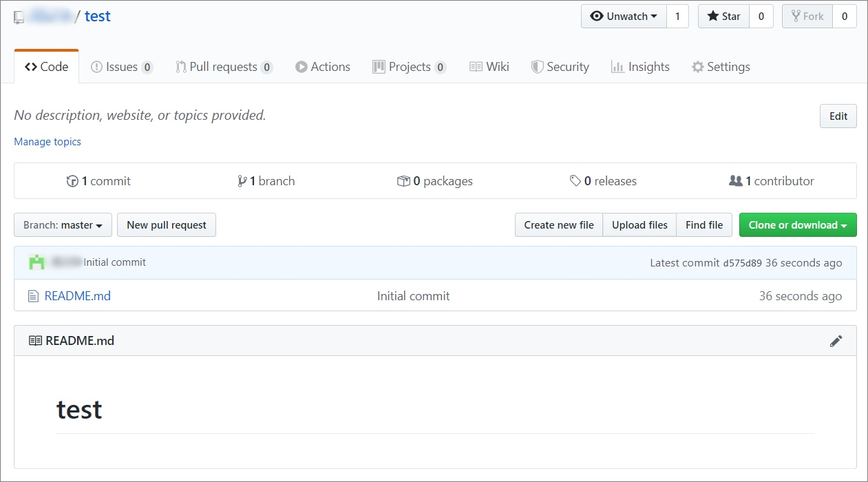868x482 pixels.
Task: Click the repository book icon beside owner name
Action: pos(19,17)
